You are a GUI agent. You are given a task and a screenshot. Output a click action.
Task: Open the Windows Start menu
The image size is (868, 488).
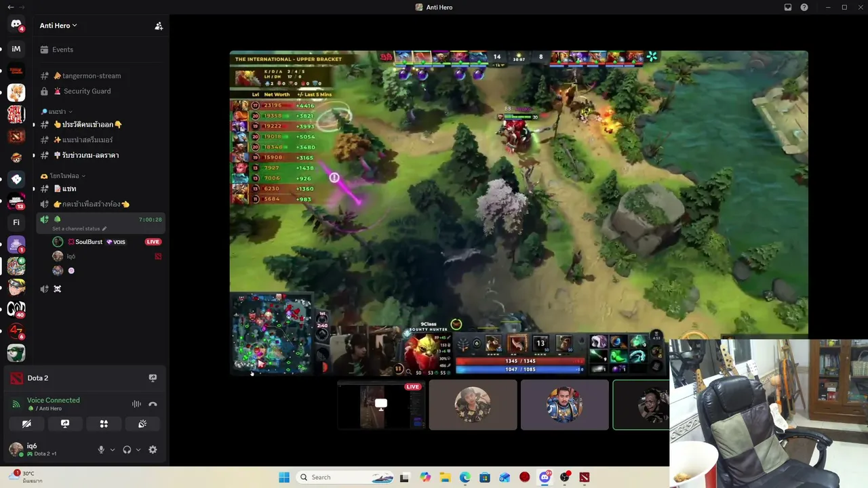pyautogui.click(x=284, y=477)
